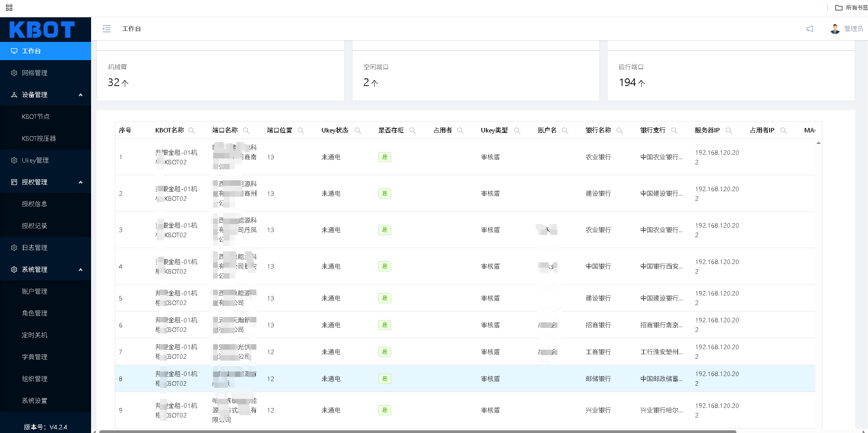This screenshot has width=868, height=433.
Task: Open the apps grid icon in the bookmarks bar
Action: coord(9,8)
